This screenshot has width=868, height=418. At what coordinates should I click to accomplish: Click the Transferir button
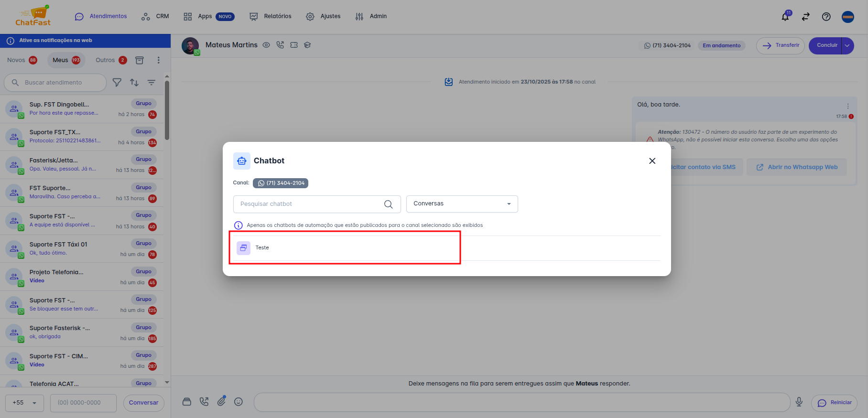click(781, 46)
